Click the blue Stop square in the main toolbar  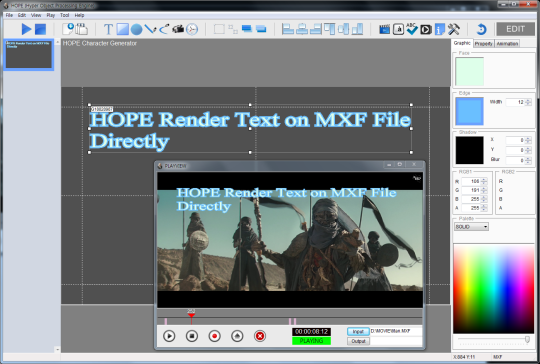coord(41,29)
